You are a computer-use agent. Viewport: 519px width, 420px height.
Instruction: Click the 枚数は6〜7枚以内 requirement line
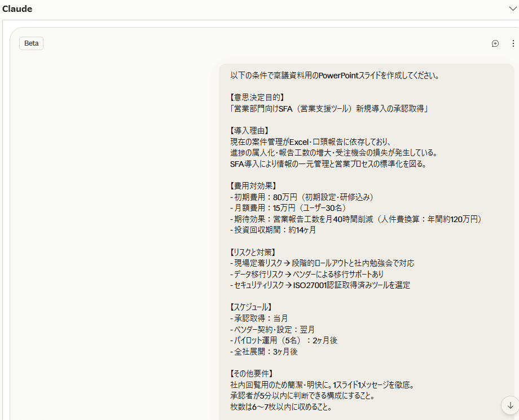[281, 406]
